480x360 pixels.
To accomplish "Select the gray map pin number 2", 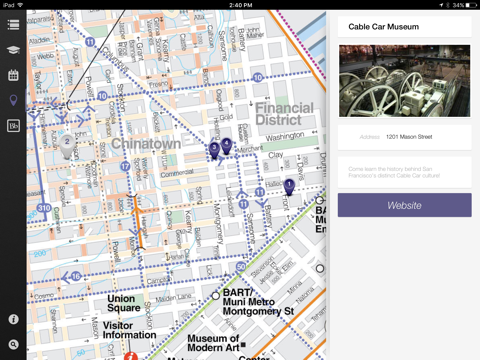I will (67, 147).
